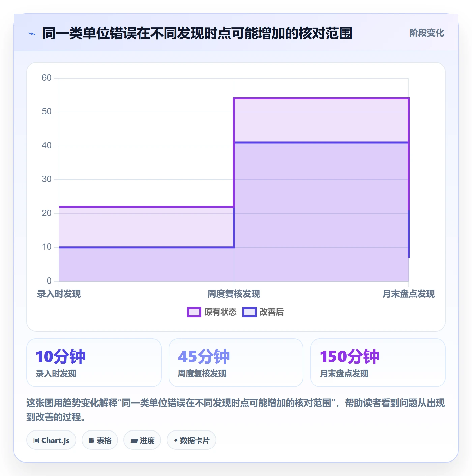472x476 pixels.
Task: Click the y-axis value 20
Action: [x=47, y=213]
